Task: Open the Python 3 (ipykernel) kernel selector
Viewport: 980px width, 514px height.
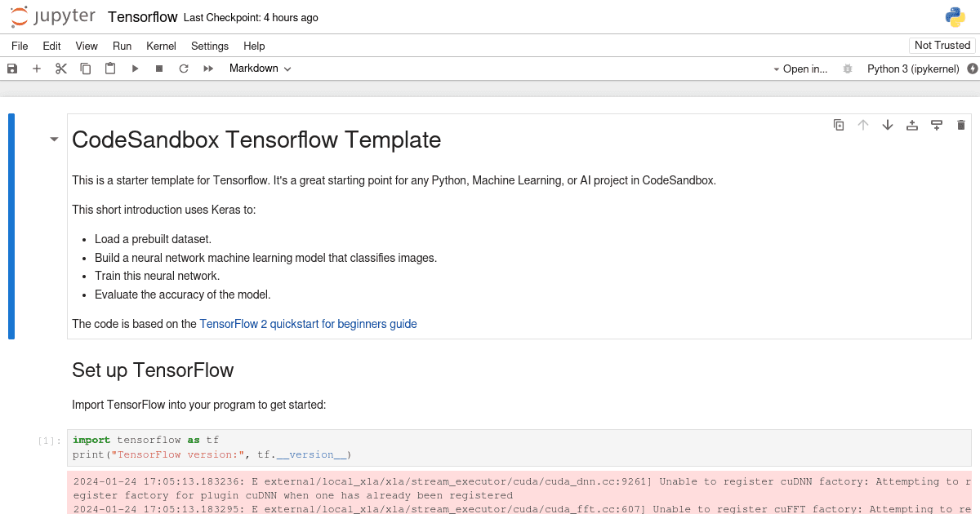Action: click(913, 69)
